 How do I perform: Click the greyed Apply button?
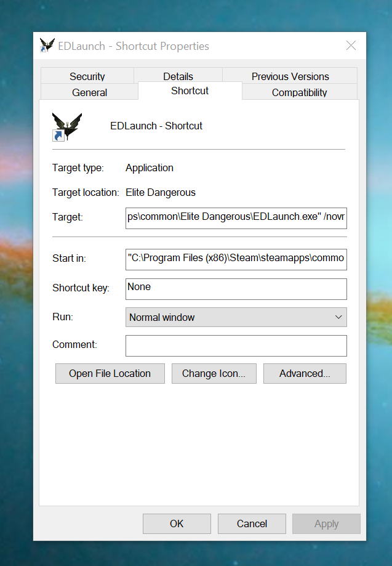pyautogui.click(x=326, y=524)
